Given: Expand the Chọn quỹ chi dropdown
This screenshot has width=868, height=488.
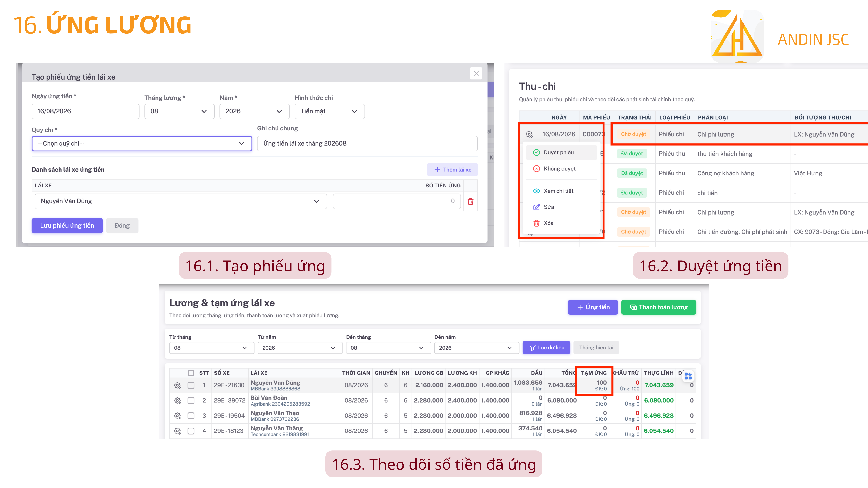Looking at the screenshot, I should 142,143.
